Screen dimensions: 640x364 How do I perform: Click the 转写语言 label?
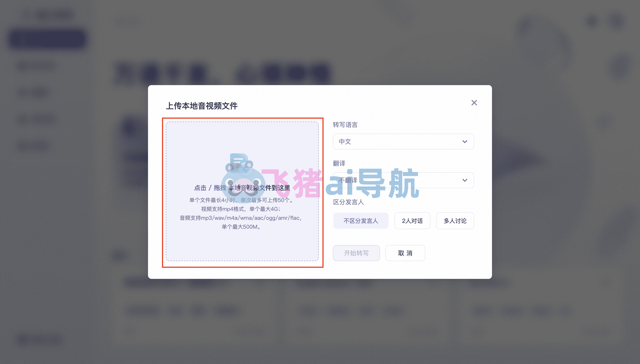coord(345,125)
